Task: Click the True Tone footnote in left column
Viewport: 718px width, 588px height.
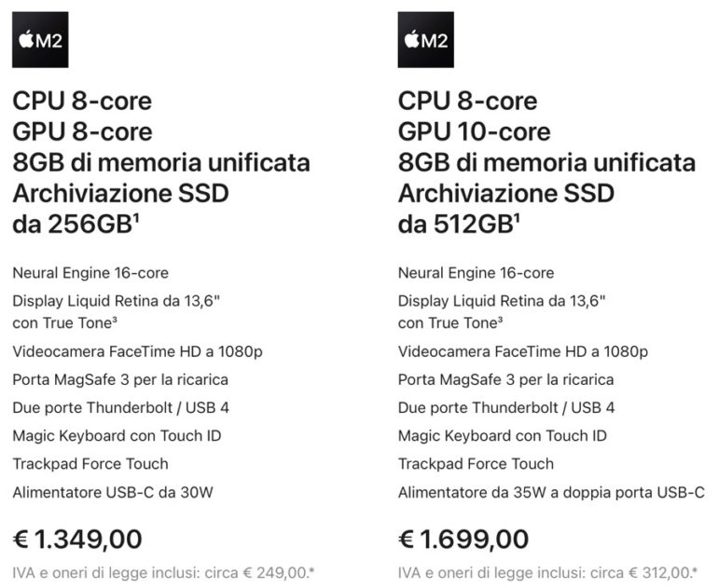Action: click(x=115, y=320)
